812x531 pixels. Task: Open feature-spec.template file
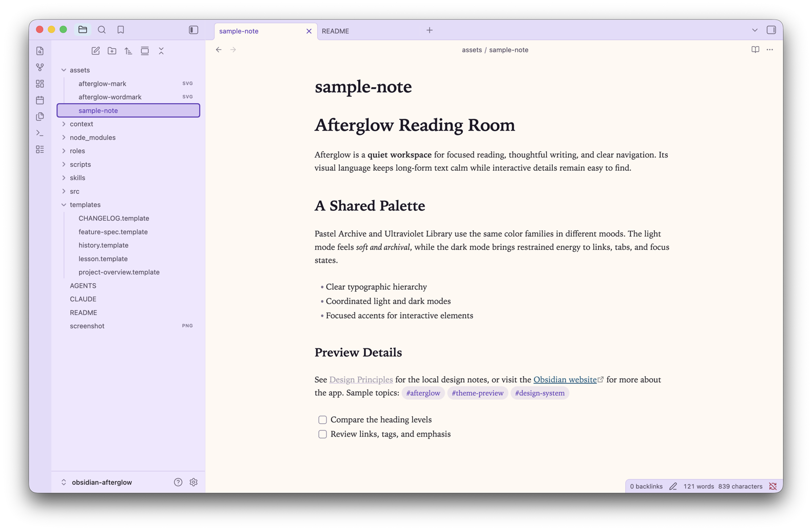[x=128, y=232]
